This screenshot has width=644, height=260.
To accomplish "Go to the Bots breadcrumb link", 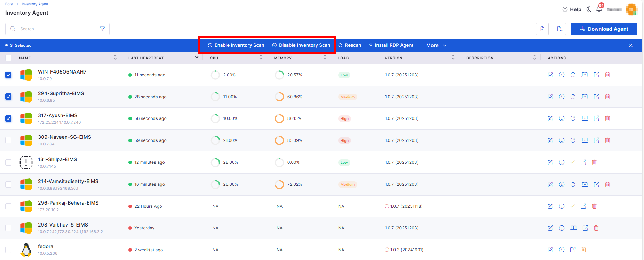I will pos(9,4).
